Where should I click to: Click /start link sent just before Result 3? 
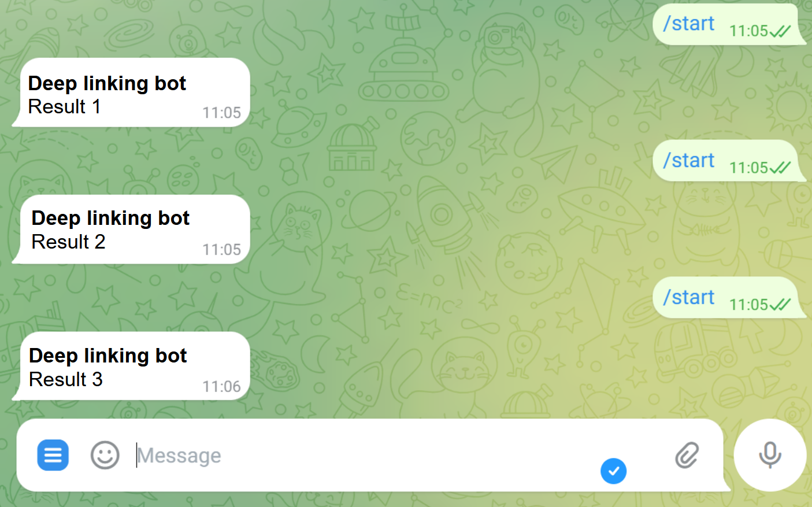688,297
